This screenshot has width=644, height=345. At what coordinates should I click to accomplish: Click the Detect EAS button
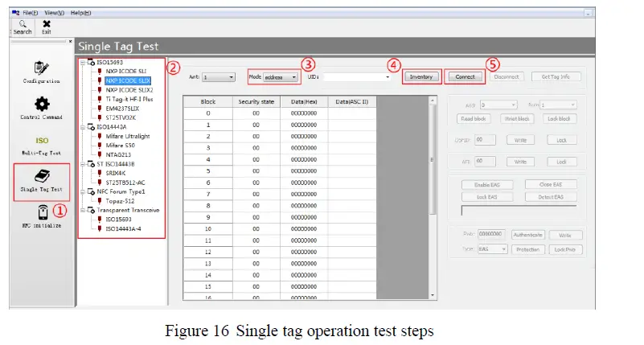tap(551, 197)
